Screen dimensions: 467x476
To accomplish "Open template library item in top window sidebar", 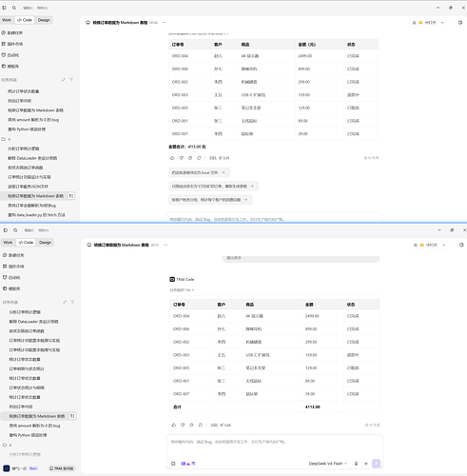I will point(10,66).
